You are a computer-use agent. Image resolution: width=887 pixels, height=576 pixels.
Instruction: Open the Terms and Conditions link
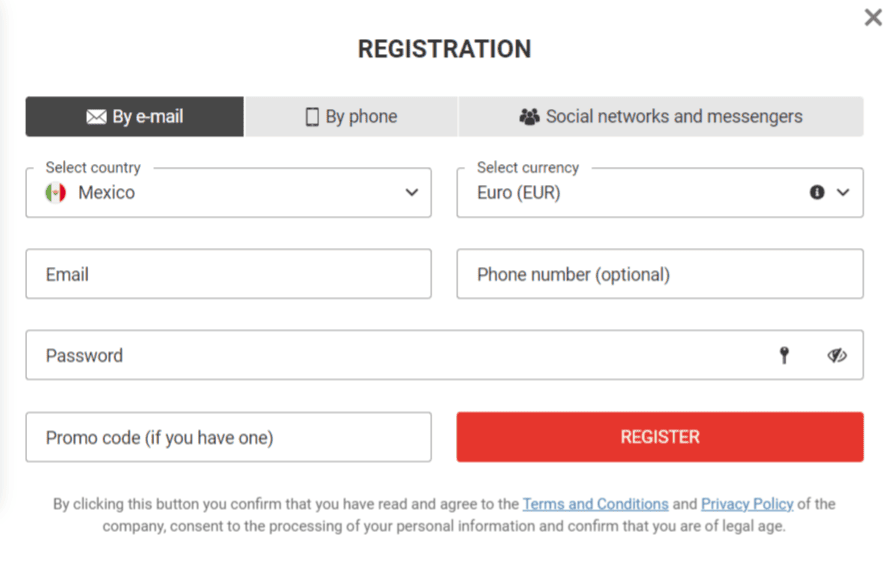click(595, 504)
